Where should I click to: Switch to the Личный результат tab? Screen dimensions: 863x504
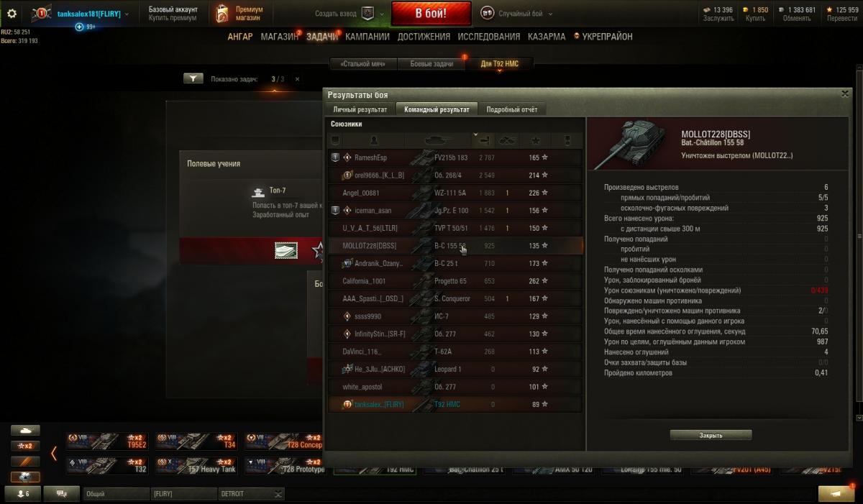tap(360, 109)
